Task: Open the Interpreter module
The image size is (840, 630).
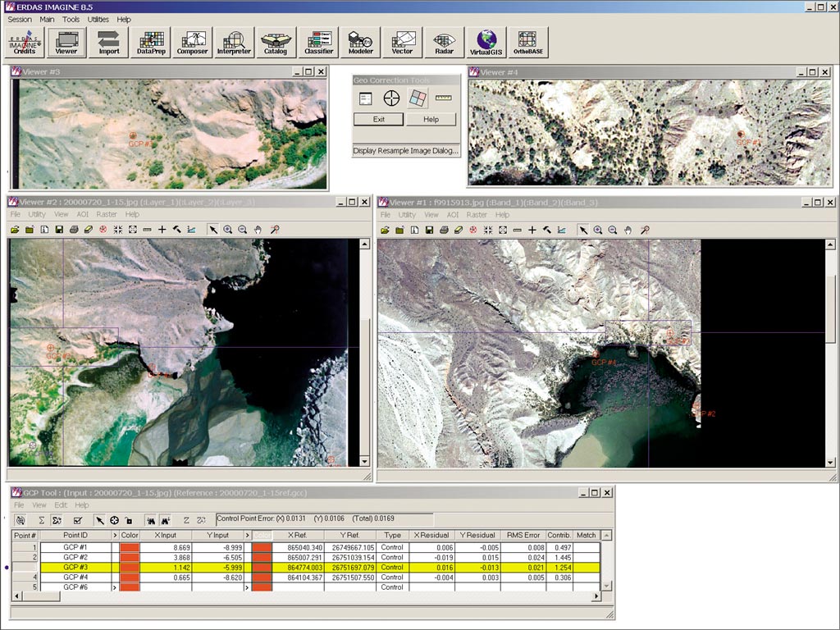Action: (x=234, y=43)
